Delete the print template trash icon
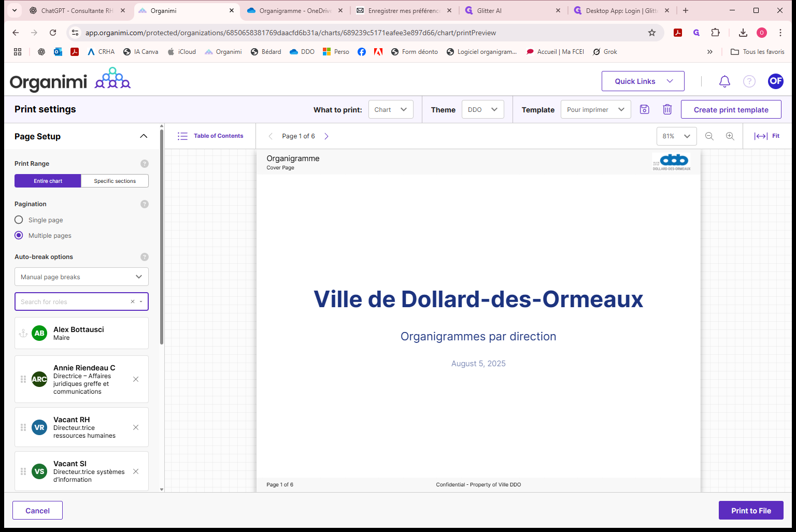Screen dimensions: 796x532 (667, 109)
